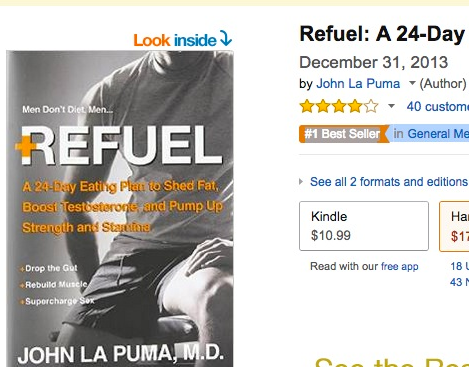Click the Refuel book cover image
469x367 pixels.
(120, 209)
